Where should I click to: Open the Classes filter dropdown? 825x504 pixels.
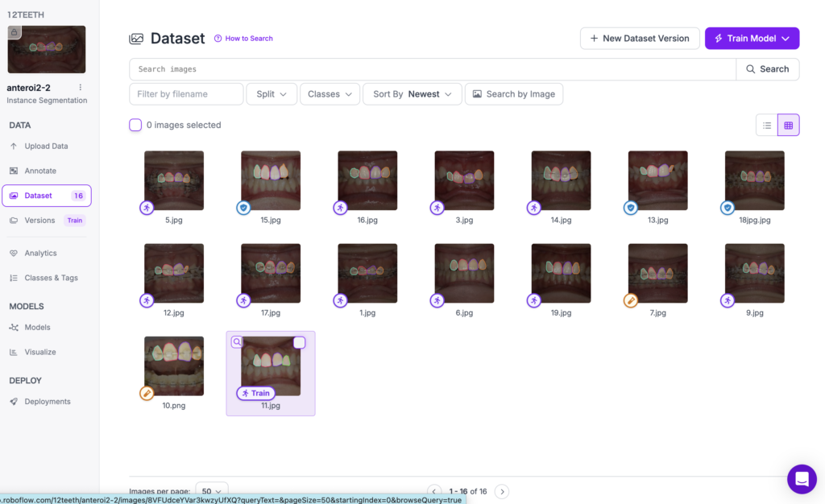[x=330, y=94]
